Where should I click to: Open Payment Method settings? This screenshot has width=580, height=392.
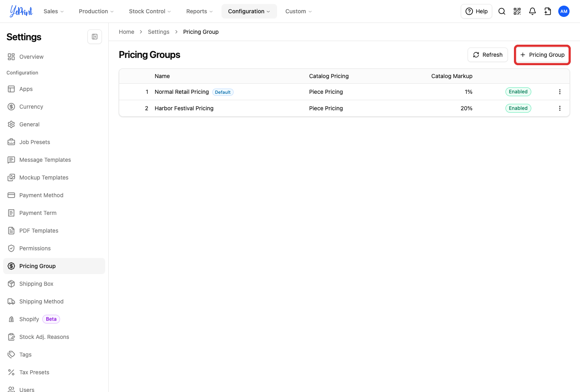tap(54, 195)
